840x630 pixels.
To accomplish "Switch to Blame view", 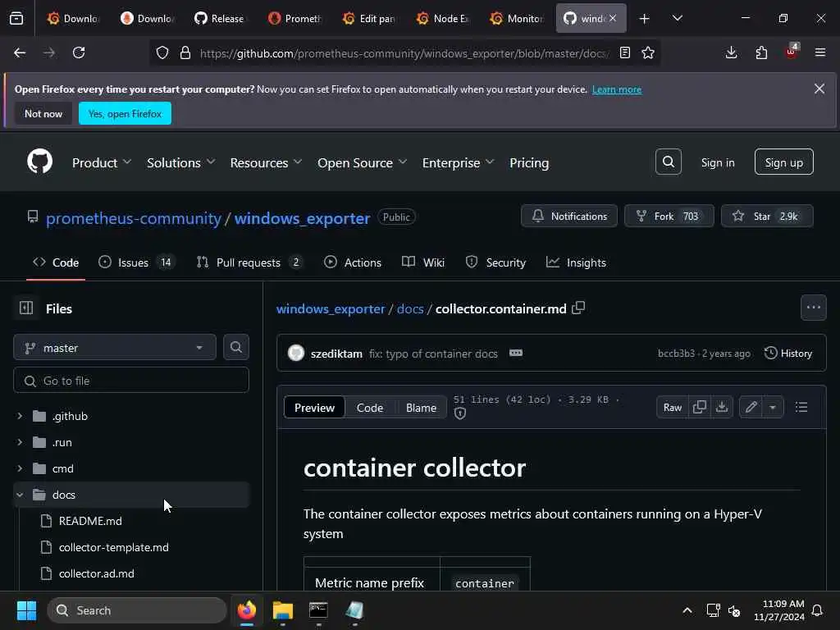I will (x=421, y=407).
